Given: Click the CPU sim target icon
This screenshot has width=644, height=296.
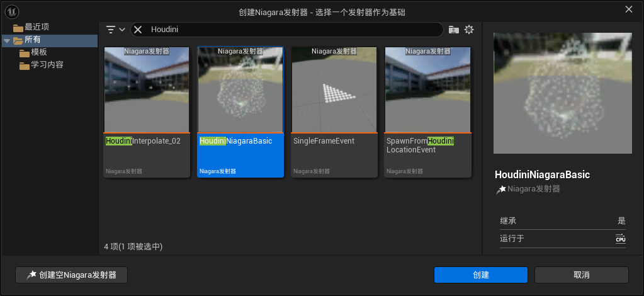Looking at the screenshot, I should coord(620,239).
